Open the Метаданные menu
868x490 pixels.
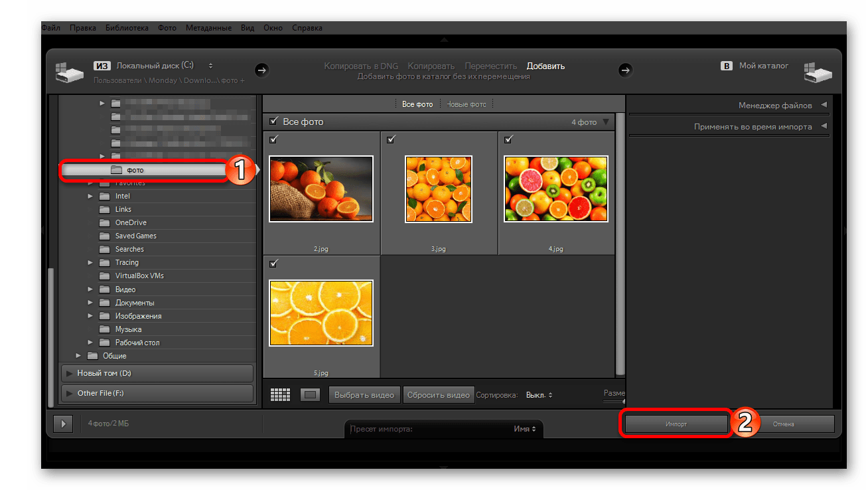[x=208, y=28]
